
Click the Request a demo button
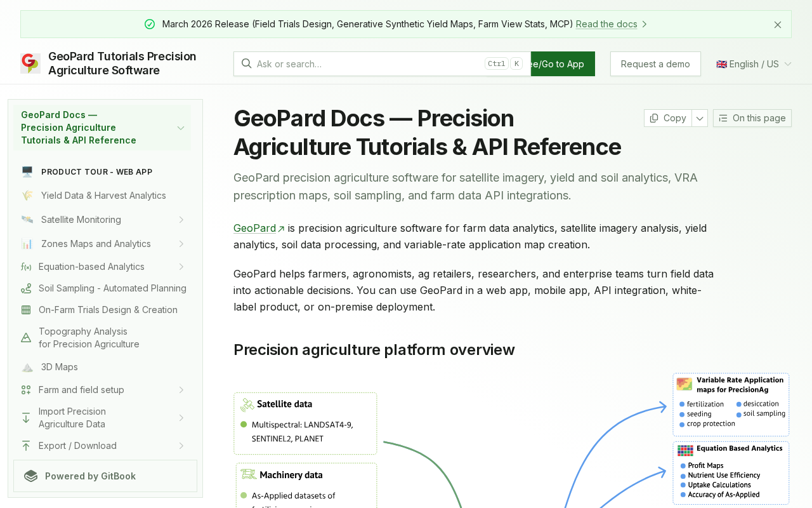tap(655, 64)
